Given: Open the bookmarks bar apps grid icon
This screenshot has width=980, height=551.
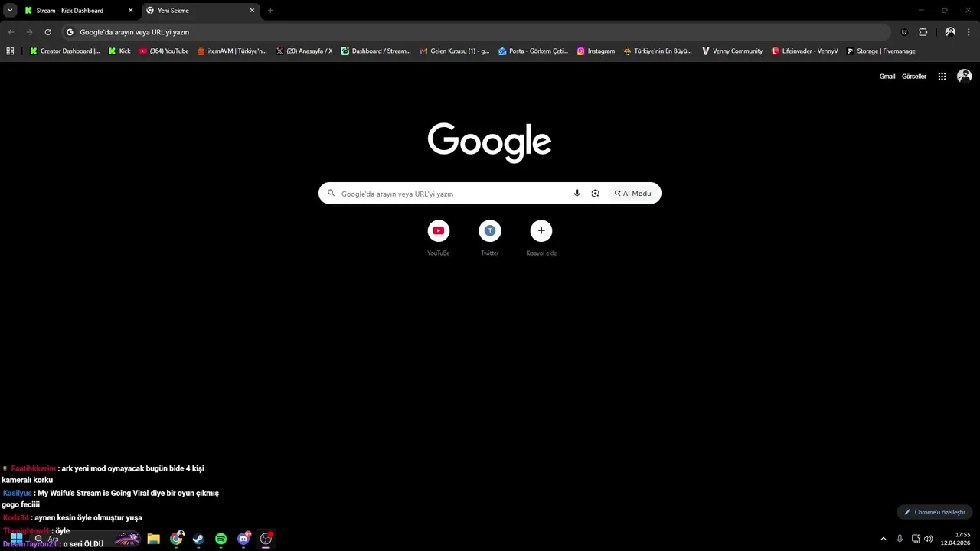Looking at the screenshot, I should [10, 51].
